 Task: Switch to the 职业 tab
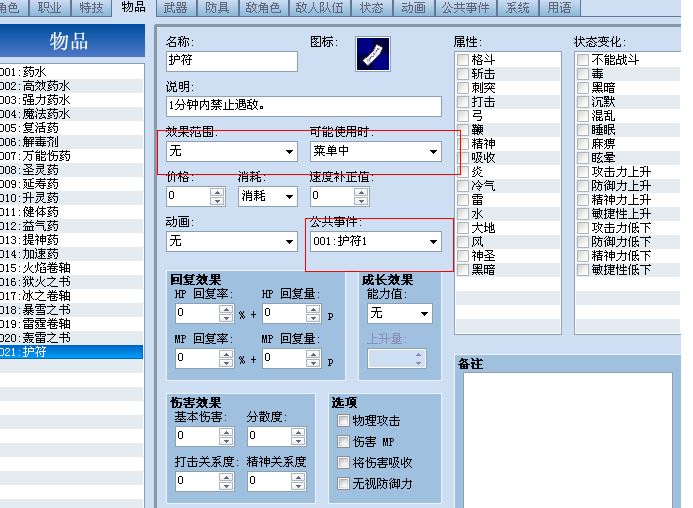[x=50, y=8]
